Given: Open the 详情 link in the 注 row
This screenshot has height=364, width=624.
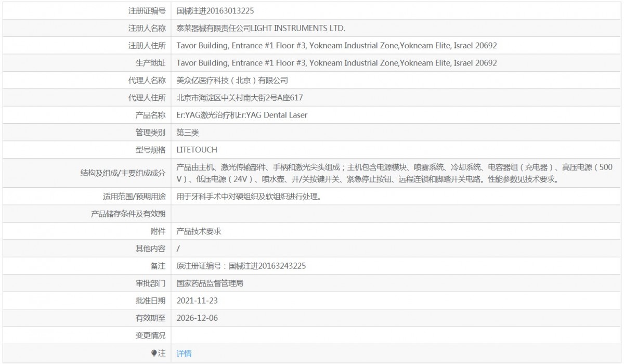Looking at the screenshot, I should [x=184, y=354].
